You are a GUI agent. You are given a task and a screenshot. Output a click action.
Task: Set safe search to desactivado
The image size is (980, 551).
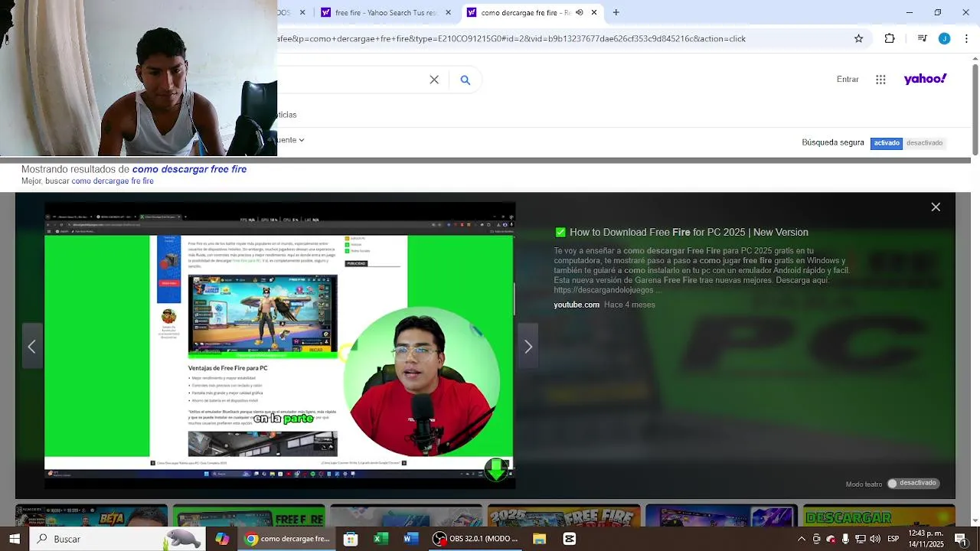pos(924,143)
